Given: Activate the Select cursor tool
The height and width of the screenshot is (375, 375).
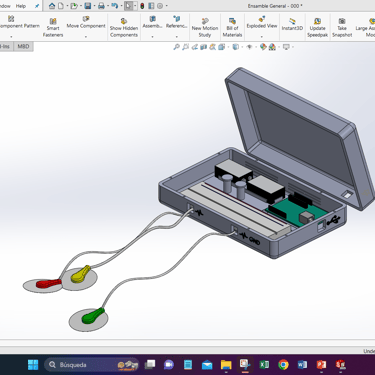Looking at the screenshot, I should (x=128, y=6).
